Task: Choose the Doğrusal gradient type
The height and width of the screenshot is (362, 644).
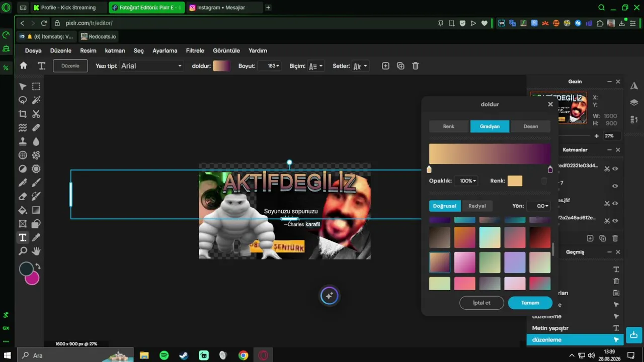Action: 444,206
